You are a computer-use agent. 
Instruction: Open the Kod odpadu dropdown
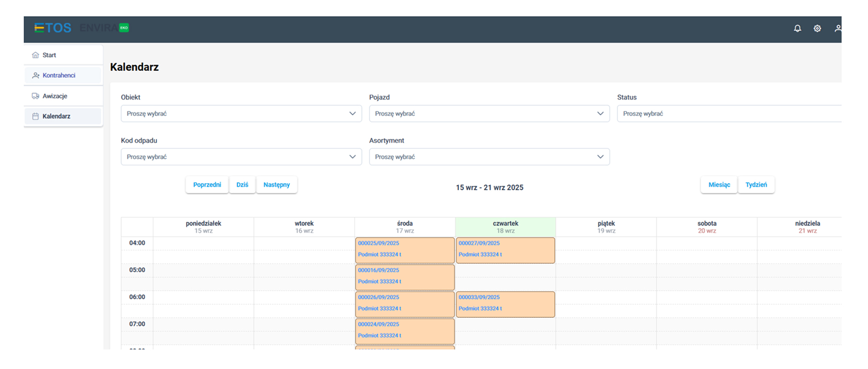pos(241,157)
